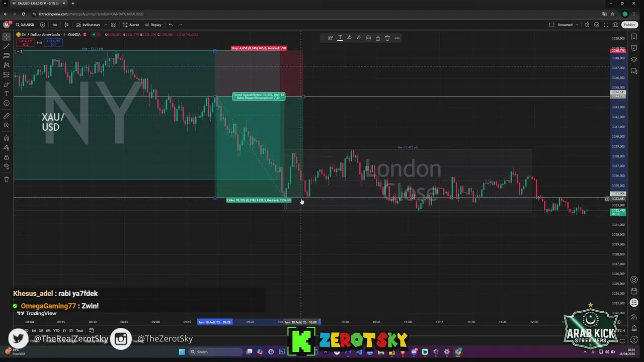Select the 1M date range
Viewport: 644px width, 362px height.
click(34, 330)
